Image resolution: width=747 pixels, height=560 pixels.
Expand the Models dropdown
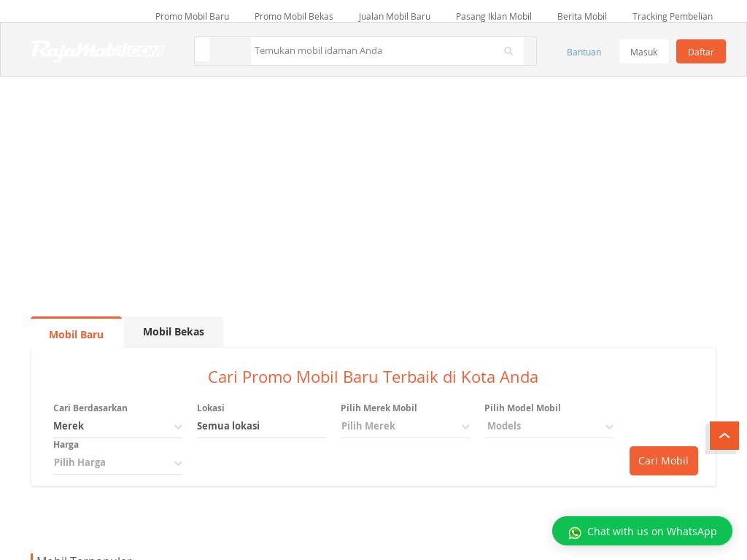pos(549,426)
